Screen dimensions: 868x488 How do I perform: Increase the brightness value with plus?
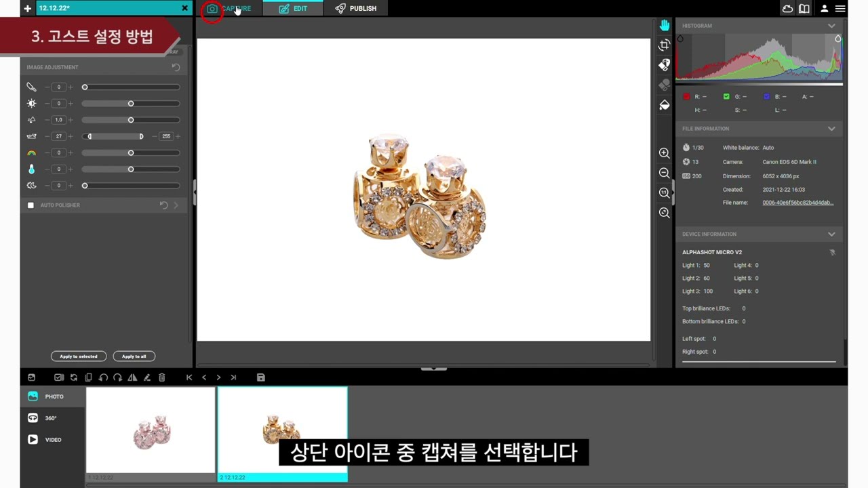(71, 104)
